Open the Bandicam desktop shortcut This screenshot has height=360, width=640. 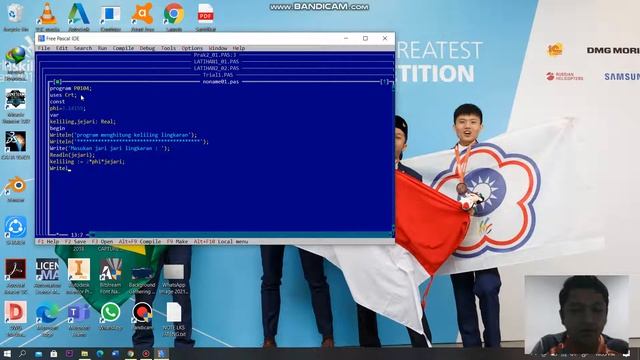click(x=142, y=316)
